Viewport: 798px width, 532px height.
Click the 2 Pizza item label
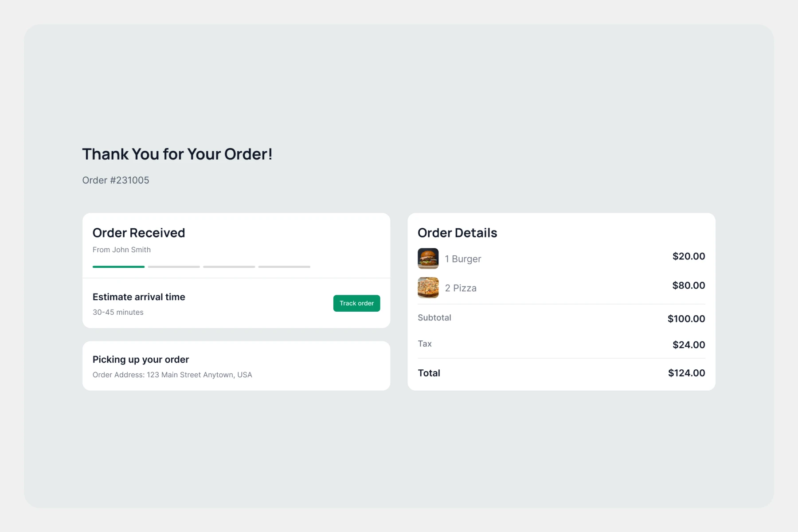461,288
